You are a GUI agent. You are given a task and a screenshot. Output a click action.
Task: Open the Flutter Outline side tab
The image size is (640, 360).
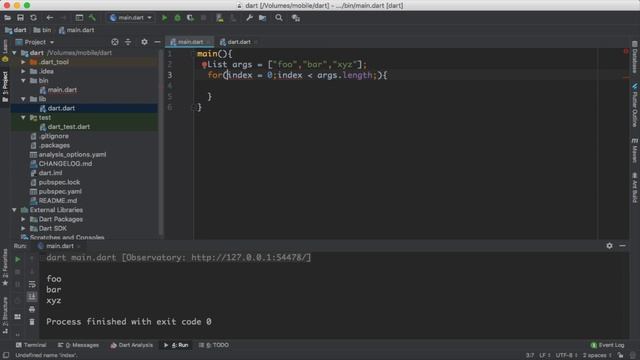[635, 105]
